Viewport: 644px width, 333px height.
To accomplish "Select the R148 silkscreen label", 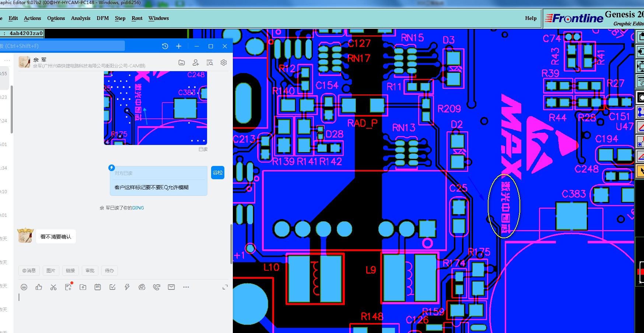I will 372,316.
